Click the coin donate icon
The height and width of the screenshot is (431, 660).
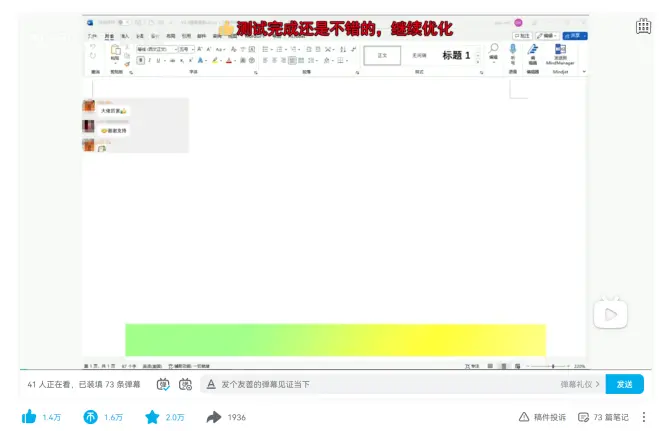click(x=90, y=417)
